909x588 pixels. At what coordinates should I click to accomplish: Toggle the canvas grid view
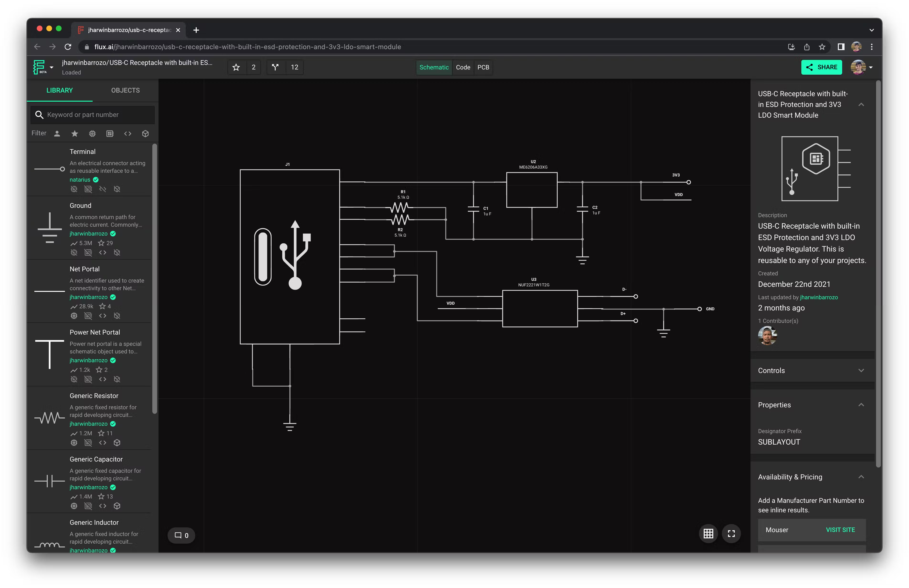[x=708, y=533]
